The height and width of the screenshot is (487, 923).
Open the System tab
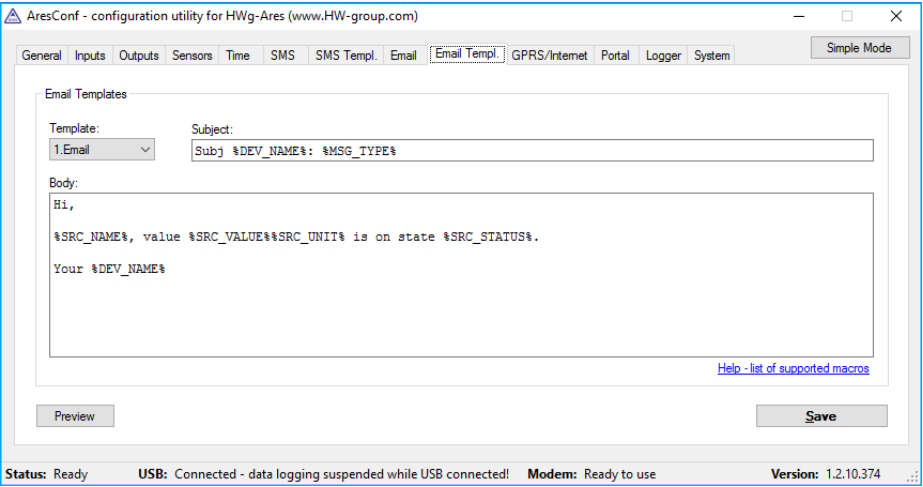pyautogui.click(x=711, y=56)
